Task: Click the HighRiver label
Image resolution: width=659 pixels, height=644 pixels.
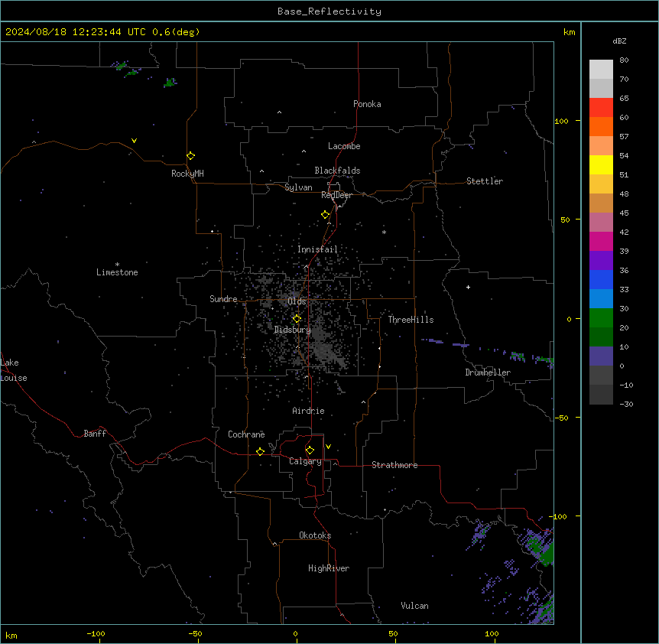Action: click(329, 568)
